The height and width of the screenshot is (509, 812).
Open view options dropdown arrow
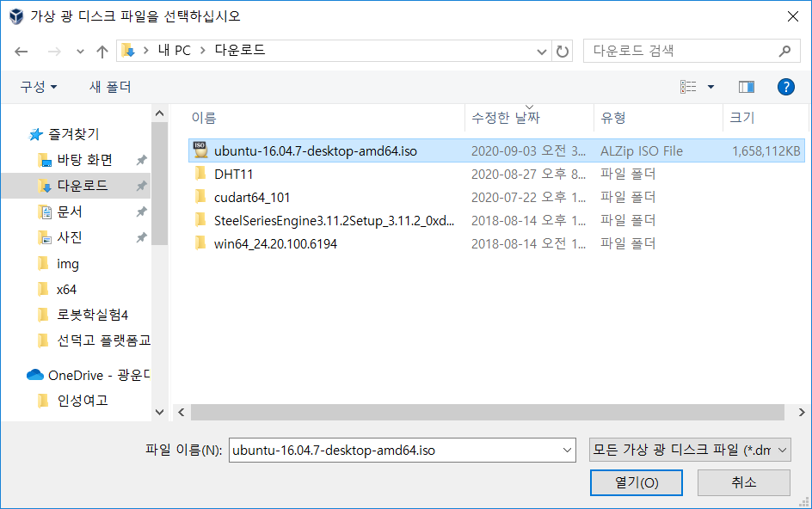click(711, 87)
